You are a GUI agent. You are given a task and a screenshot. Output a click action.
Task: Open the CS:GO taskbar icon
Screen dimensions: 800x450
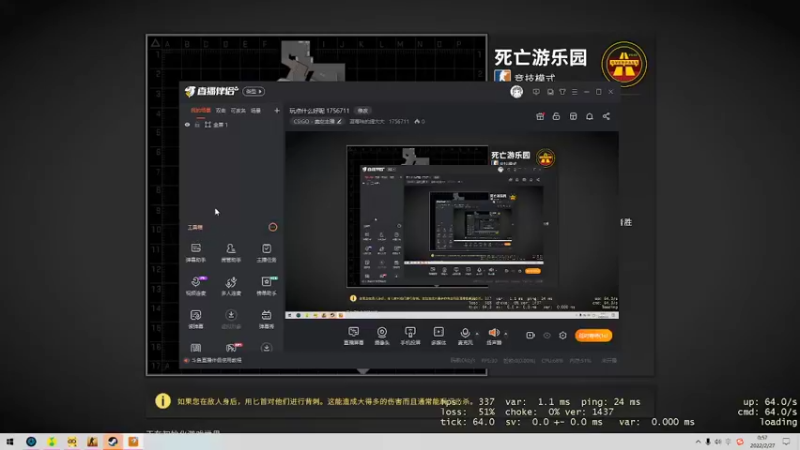pos(92,442)
